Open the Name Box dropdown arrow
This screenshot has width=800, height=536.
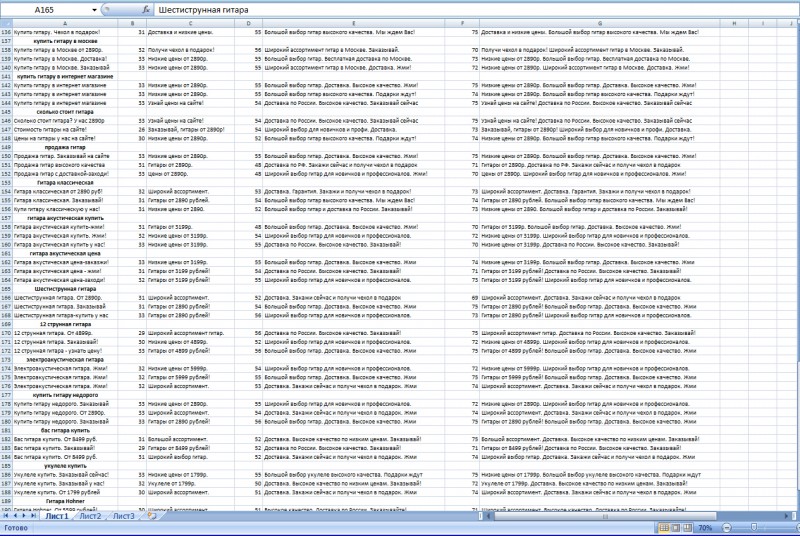tap(94, 10)
